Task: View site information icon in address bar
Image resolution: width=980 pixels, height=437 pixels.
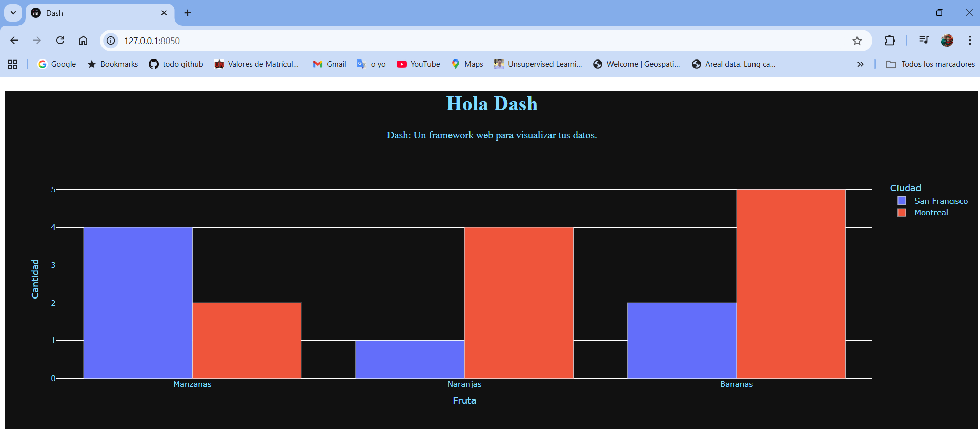Action: click(111, 41)
